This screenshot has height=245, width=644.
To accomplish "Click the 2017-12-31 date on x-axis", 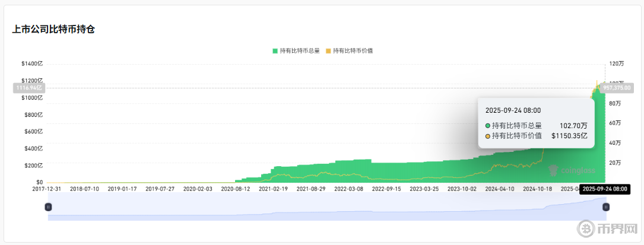I will 47,189.
